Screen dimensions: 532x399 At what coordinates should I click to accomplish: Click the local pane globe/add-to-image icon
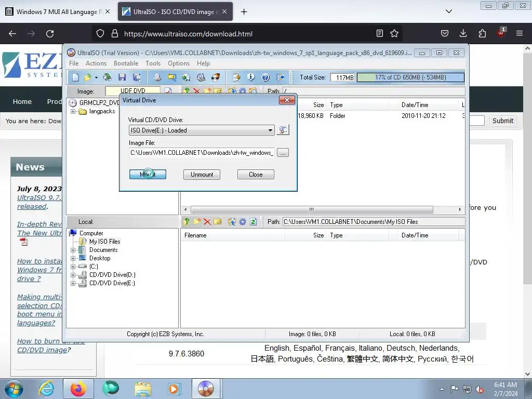(x=232, y=221)
